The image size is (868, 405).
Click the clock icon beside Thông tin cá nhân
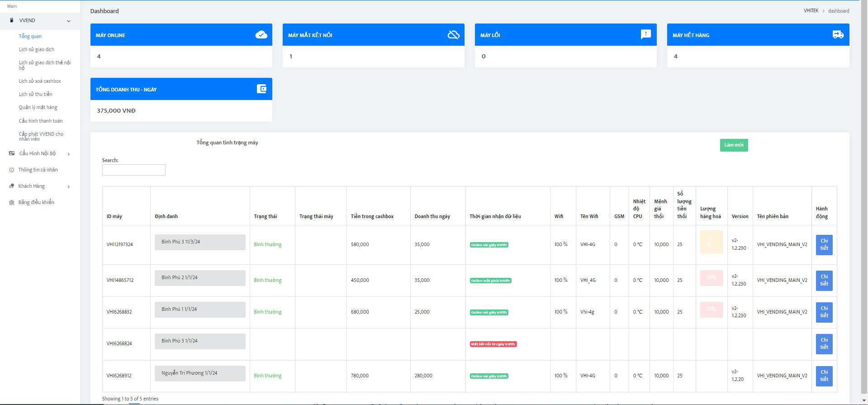12,170
